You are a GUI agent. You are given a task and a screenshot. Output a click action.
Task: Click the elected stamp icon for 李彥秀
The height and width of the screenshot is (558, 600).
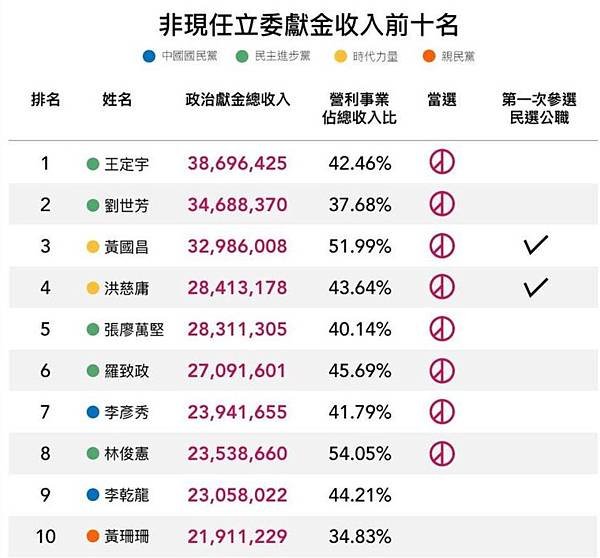point(442,412)
